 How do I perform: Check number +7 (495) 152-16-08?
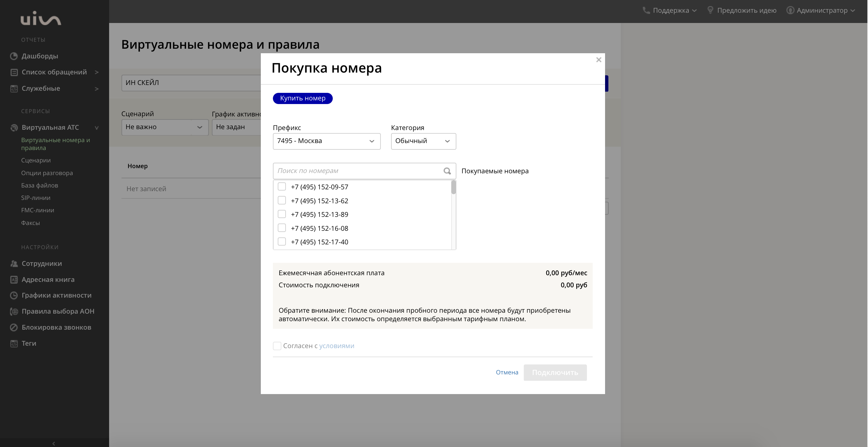tap(282, 228)
